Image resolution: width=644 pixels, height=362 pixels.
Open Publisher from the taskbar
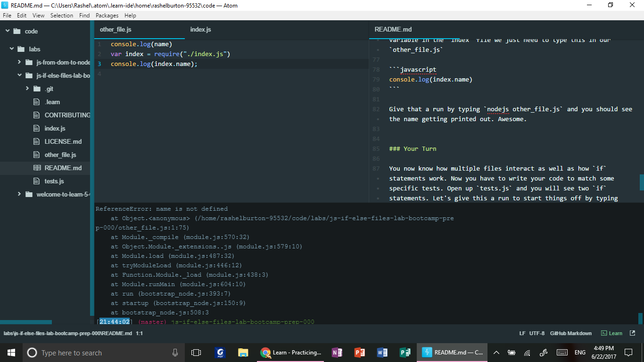click(x=405, y=352)
